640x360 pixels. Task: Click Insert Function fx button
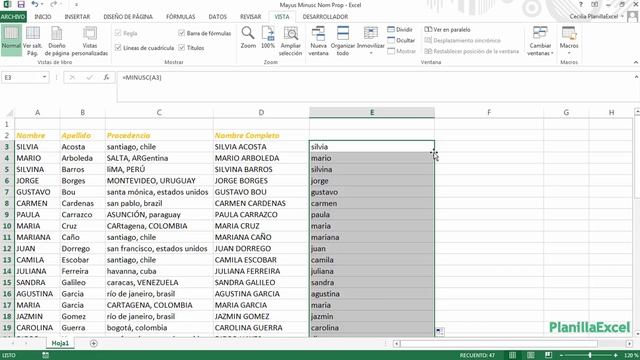(x=106, y=77)
